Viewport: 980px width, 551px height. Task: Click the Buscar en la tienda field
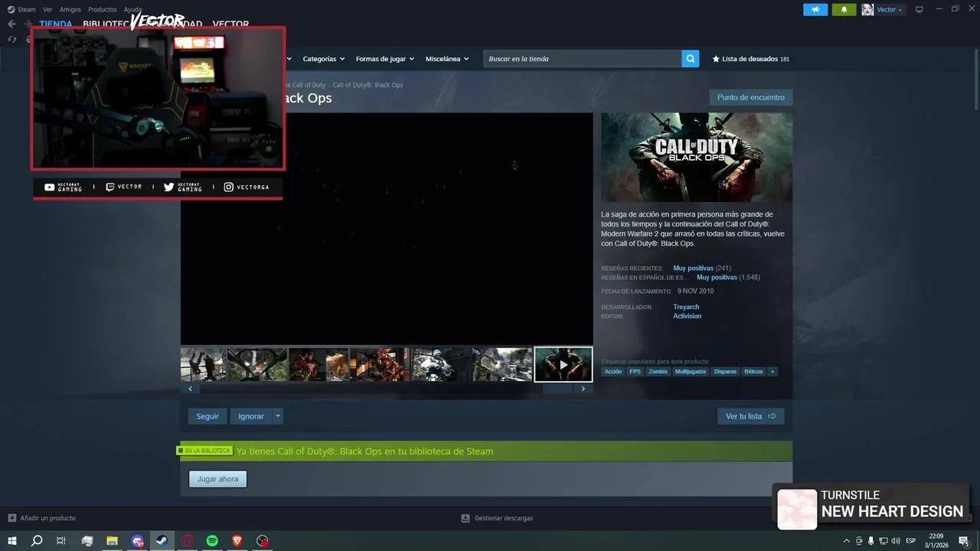coord(583,59)
